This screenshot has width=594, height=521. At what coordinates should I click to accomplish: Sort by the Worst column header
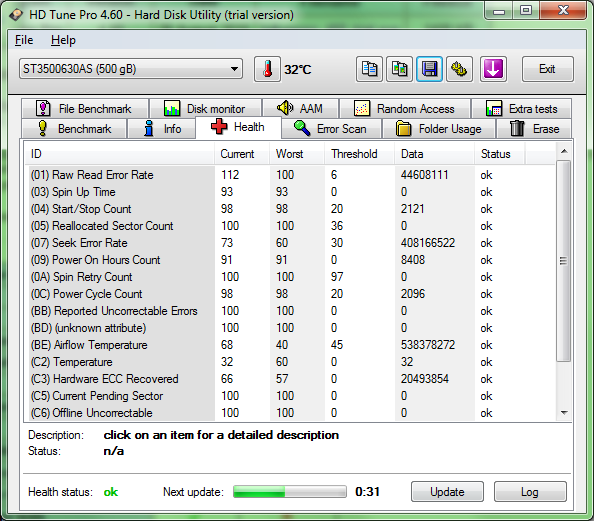pyautogui.click(x=297, y=154)
